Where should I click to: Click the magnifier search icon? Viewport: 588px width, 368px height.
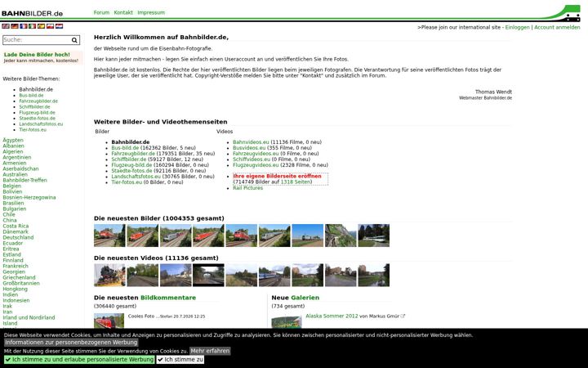pos(74,40)
